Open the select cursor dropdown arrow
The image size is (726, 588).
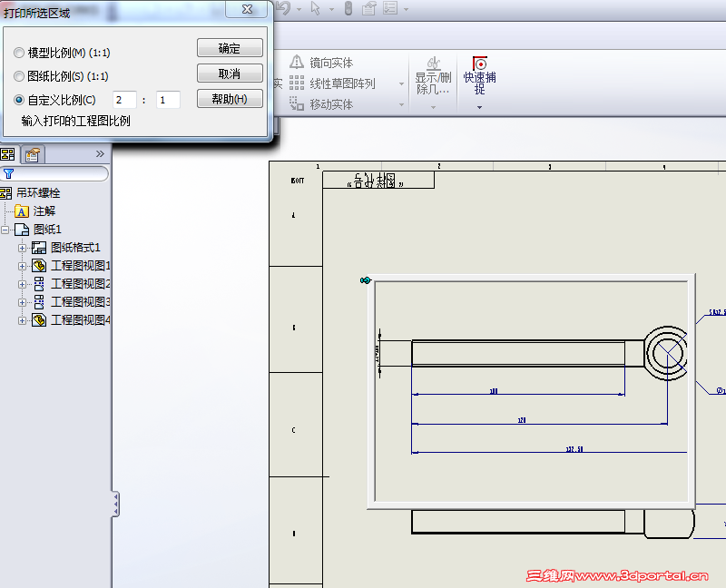(x=331, y=9)
